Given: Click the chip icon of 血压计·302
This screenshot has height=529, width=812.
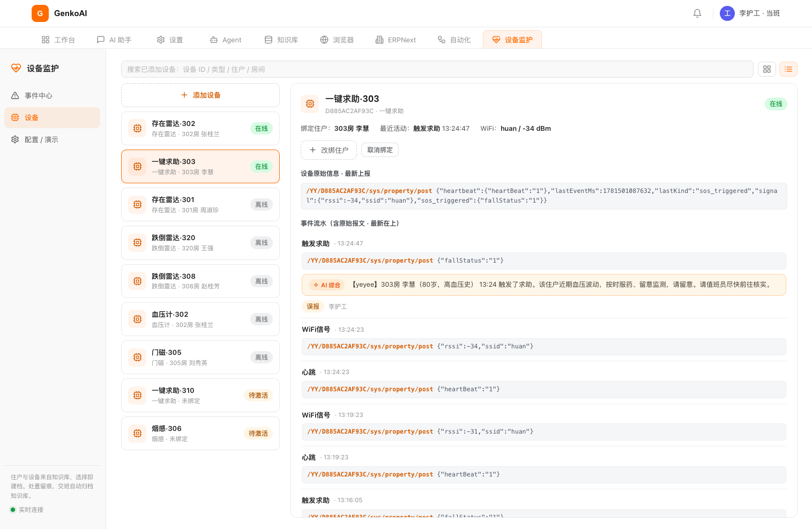Looking at the screenshot, I should click(137, 319).
